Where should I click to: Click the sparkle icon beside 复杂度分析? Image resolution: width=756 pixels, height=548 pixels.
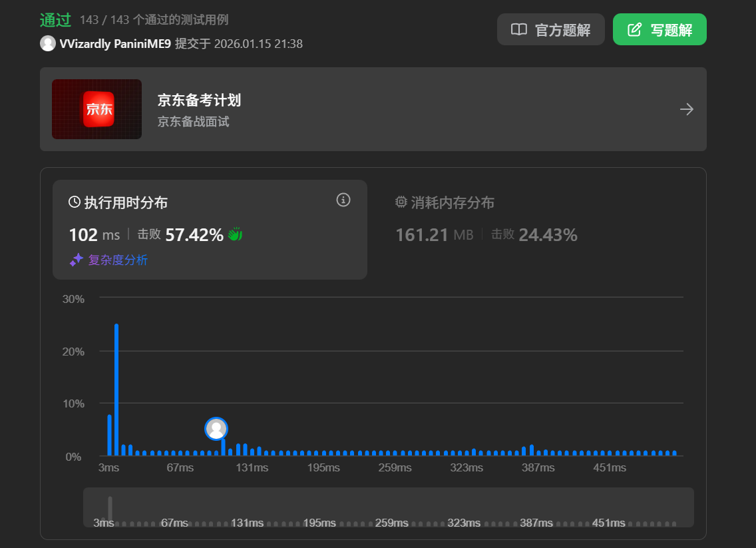click(76, 260)
